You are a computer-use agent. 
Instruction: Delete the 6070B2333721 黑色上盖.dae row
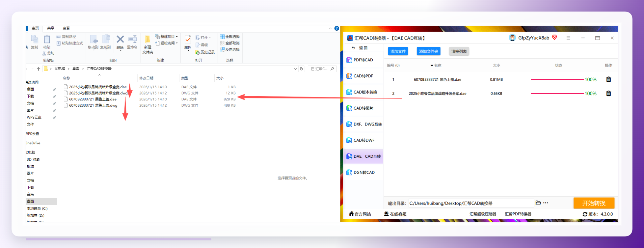608,79
